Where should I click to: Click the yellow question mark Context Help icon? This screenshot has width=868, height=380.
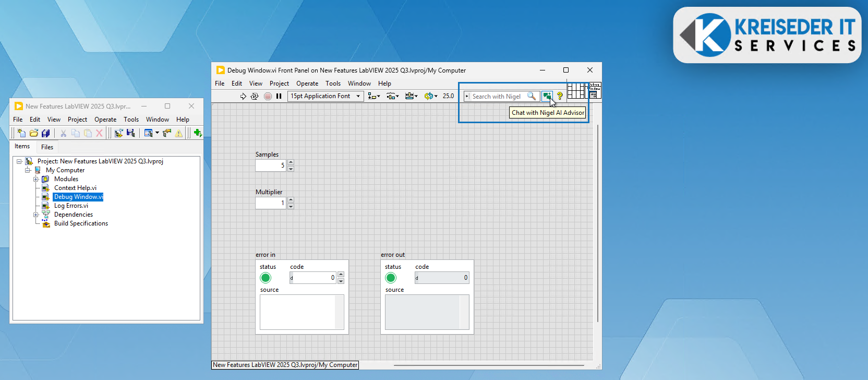[x=560, y=96]
